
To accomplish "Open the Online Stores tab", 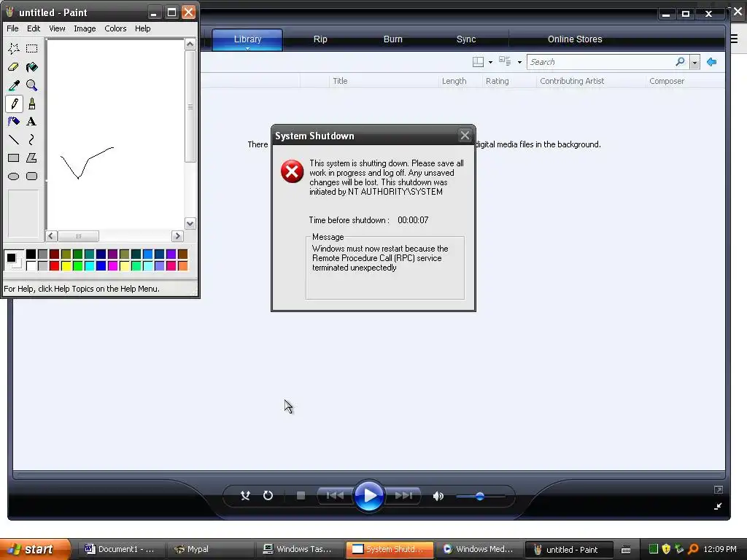I will coord(575,39).
